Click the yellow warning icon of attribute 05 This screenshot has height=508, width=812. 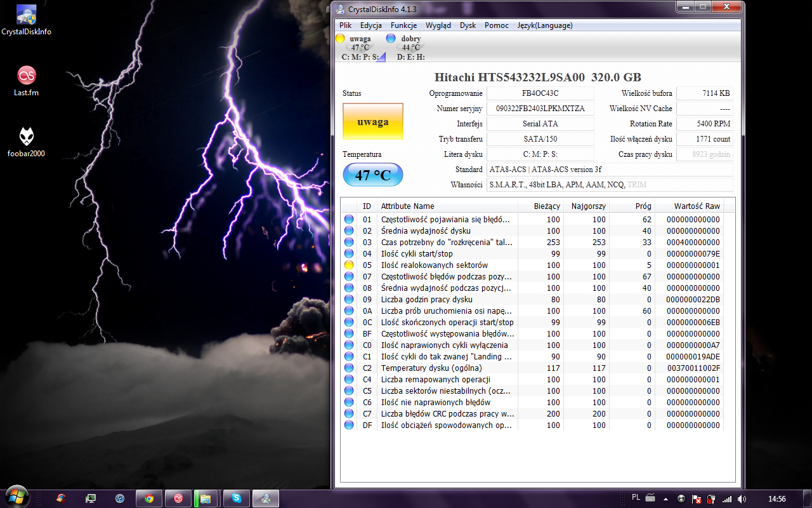[349, 265]
